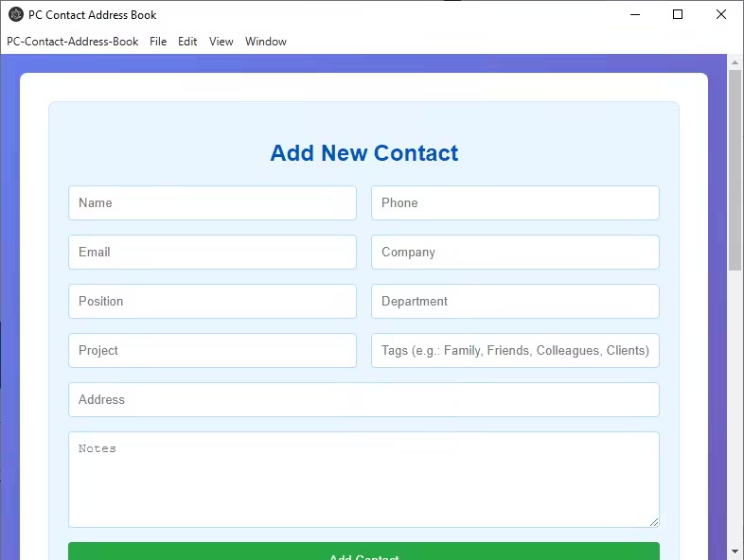
Task: Select the Email text box
Action: click(212, 253)
